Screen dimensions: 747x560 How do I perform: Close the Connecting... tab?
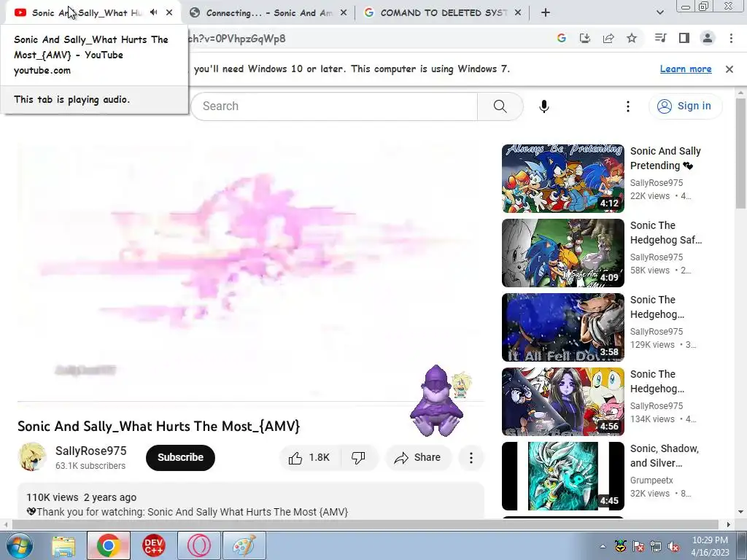[x=343, y=13]
